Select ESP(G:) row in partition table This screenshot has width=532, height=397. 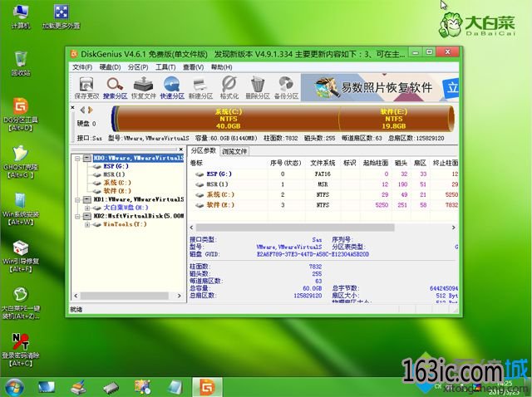[219, 174]
